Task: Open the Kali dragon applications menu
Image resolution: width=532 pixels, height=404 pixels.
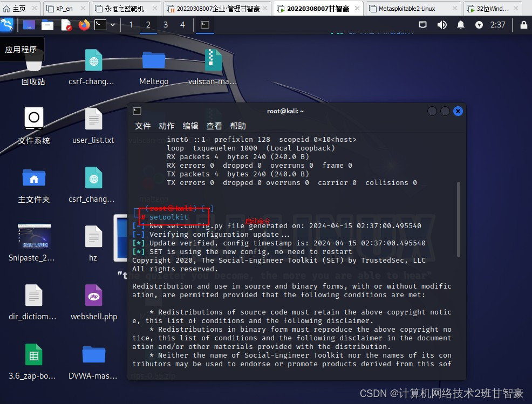Action: click(6, 24)
